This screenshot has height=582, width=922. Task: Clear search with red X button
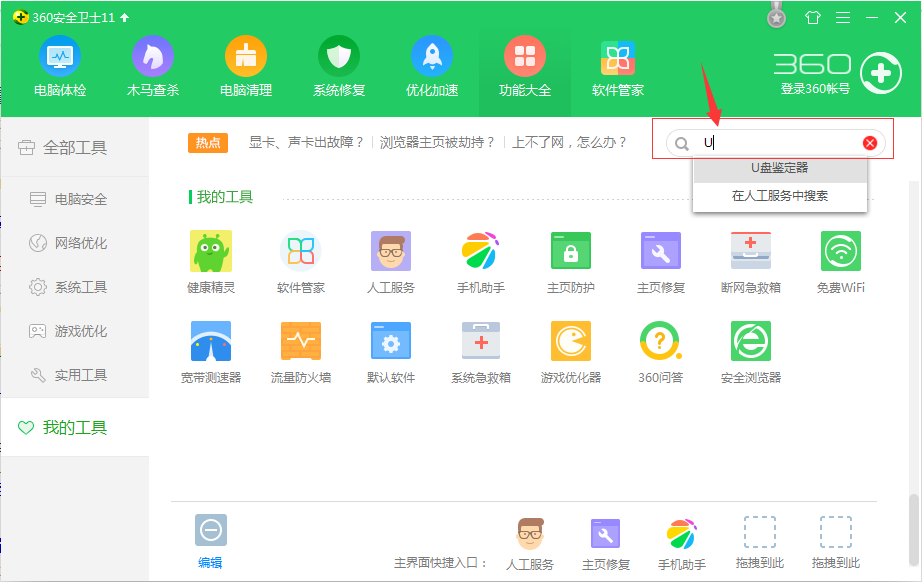pyautogui.click(x=870, y=143)
